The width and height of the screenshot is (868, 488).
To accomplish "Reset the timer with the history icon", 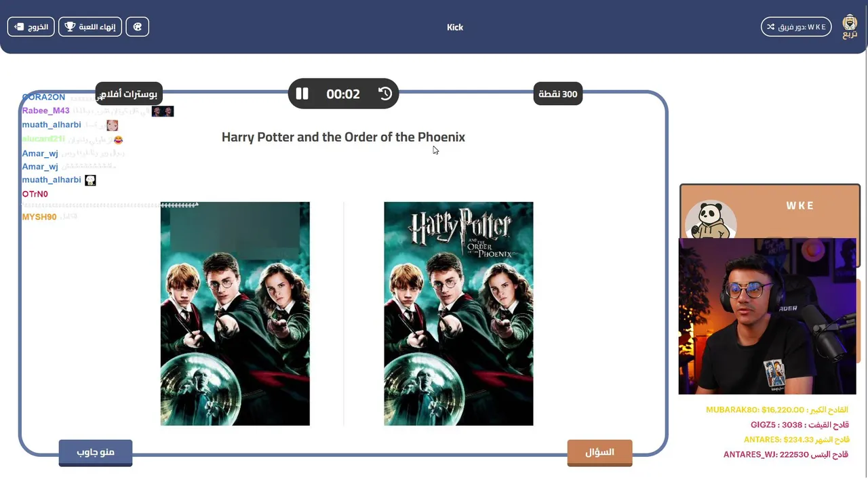I will (x=385, y=94).
